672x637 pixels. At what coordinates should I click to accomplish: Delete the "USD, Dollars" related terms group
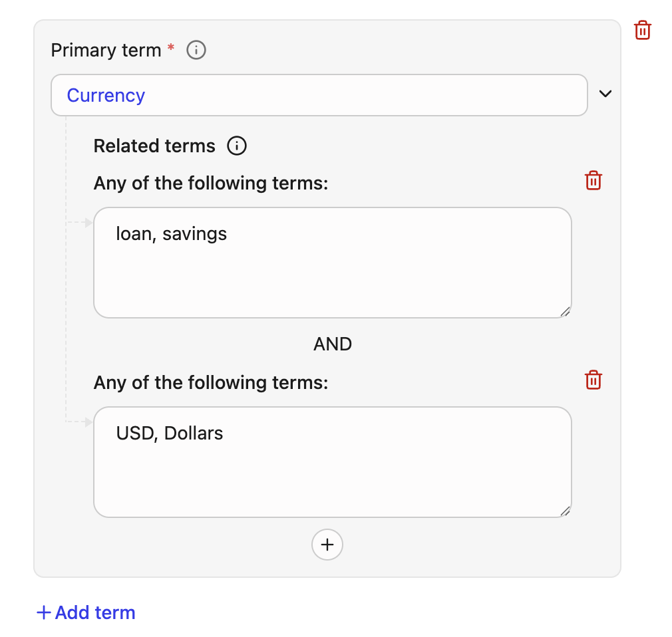[x=593, y=380]
